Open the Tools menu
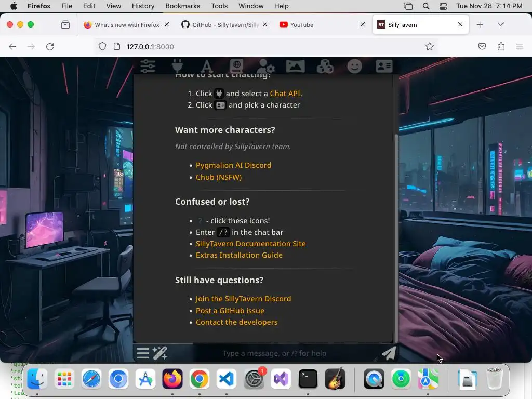 point(219,6)
